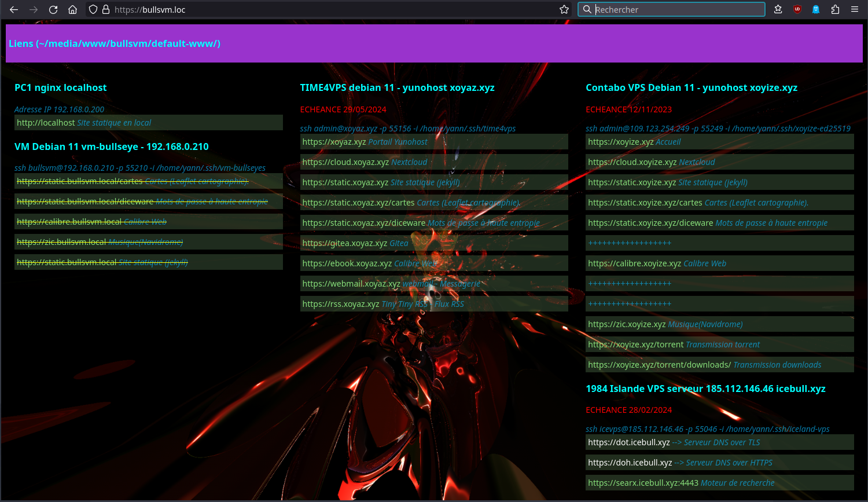Open https://calibre.xoyize.xyz Calibre Web link

[x=634, y=263]
